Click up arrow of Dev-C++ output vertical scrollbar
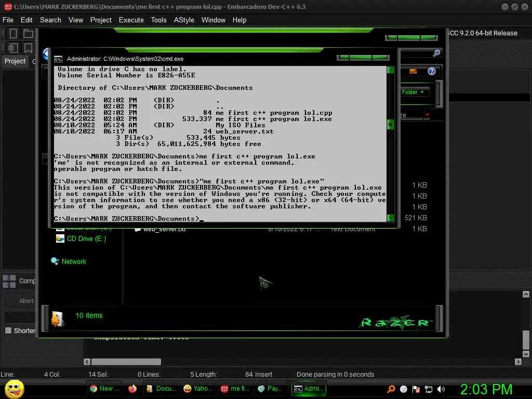 [526, 294]
